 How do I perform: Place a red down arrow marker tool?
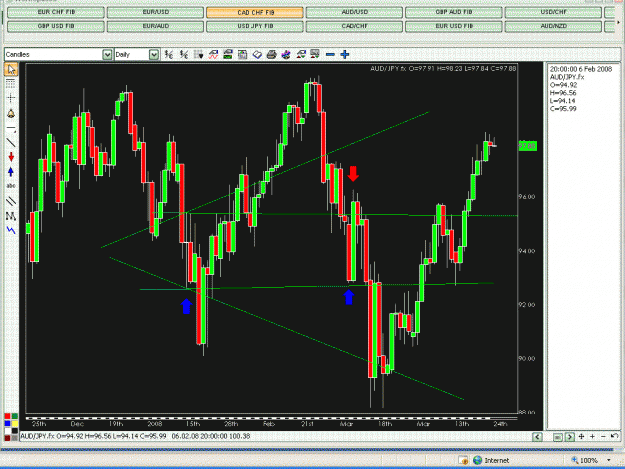point(11,157)
